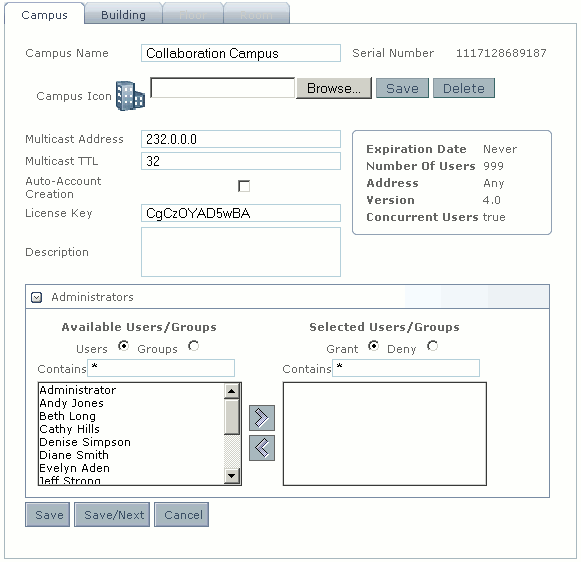Select Evelyn Aden in the list
Viewport: 581px width, 562px height.
pos(131,468)
